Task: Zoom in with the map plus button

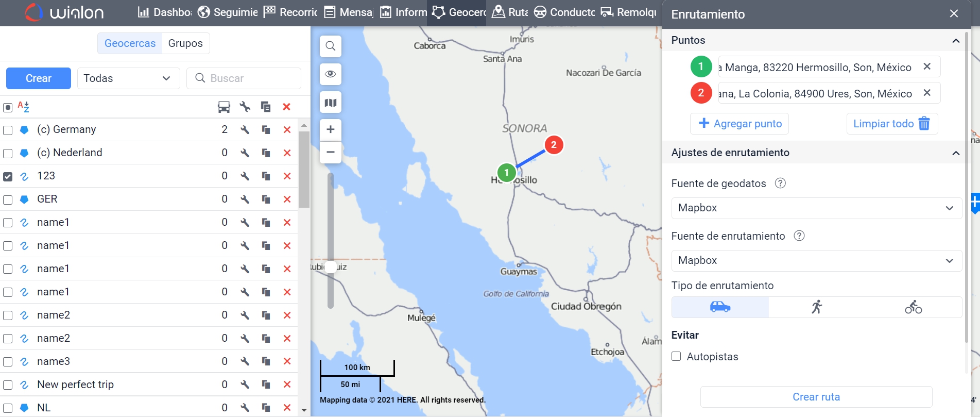Action: [330, 129]
